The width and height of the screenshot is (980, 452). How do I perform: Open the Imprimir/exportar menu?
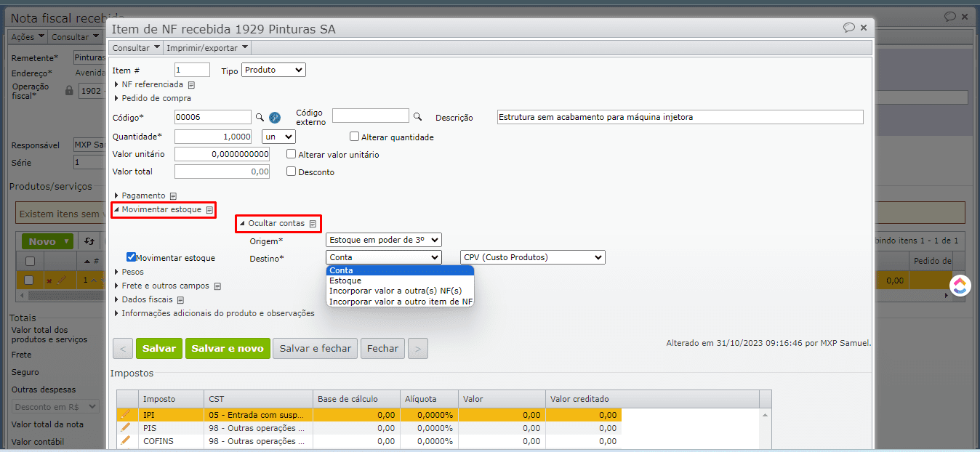(207, 48)
